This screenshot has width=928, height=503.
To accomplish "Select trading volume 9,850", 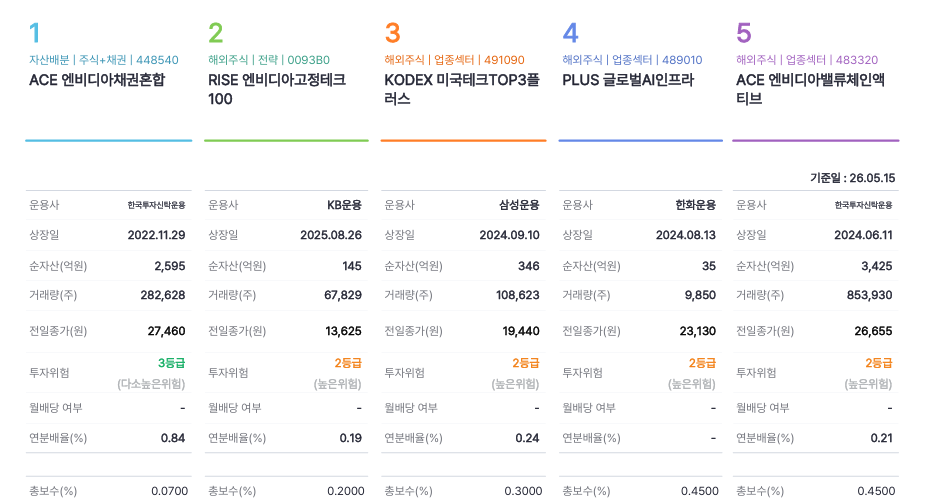I will point(700,295).
